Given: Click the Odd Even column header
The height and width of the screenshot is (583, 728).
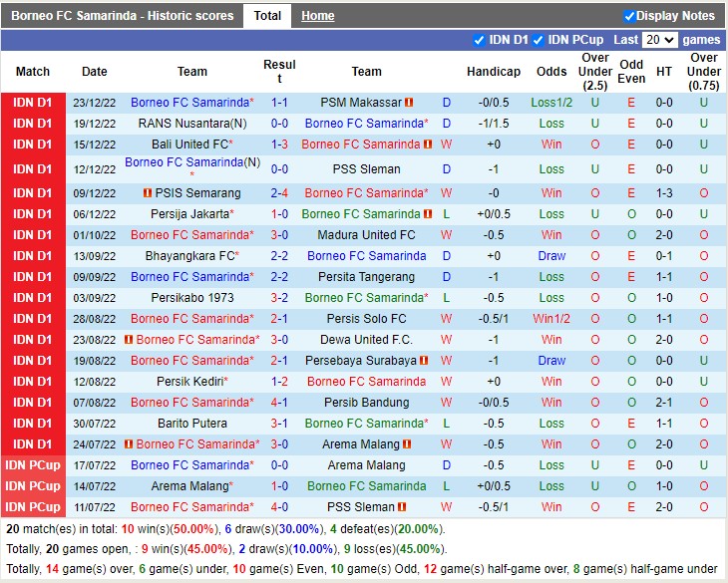Looking at the screenshot, I should point(631,72).
